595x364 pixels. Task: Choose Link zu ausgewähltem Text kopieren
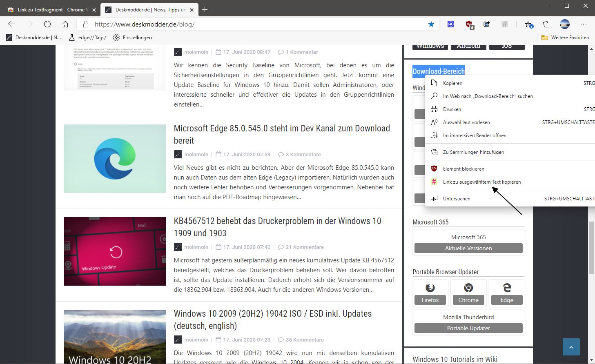tap(510, 182)
